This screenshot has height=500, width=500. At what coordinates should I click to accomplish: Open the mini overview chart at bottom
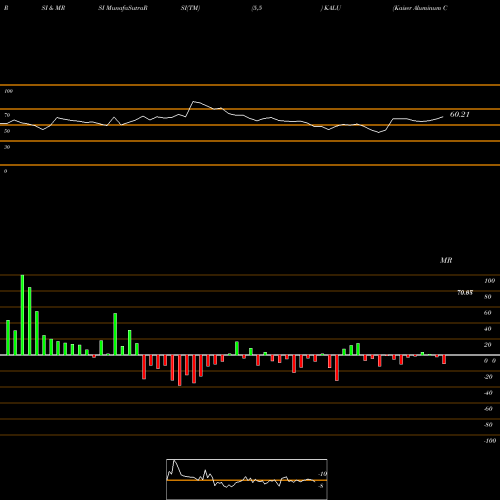point(247,479)
